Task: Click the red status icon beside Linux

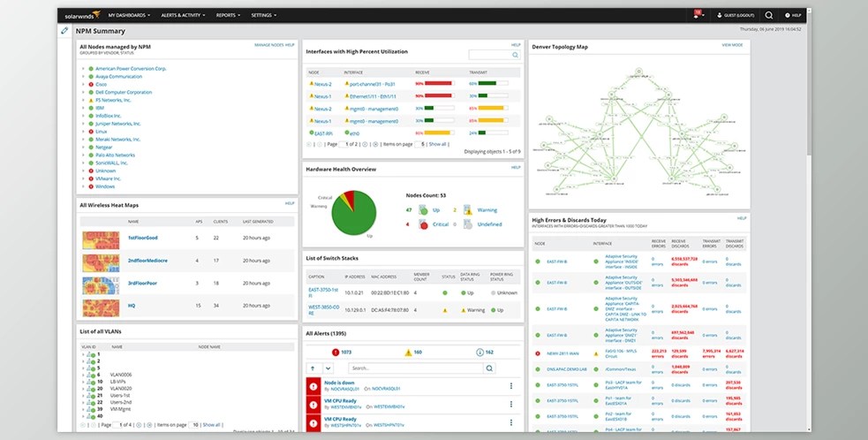Action: coord(91,132)
